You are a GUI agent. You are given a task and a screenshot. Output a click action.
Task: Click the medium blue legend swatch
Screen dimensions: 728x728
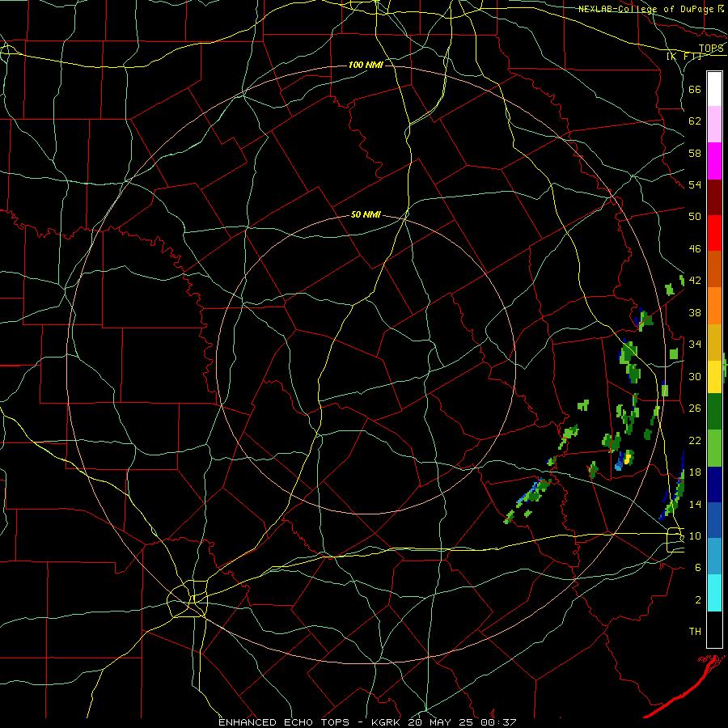pyautogui.click(x=714, y=520)
